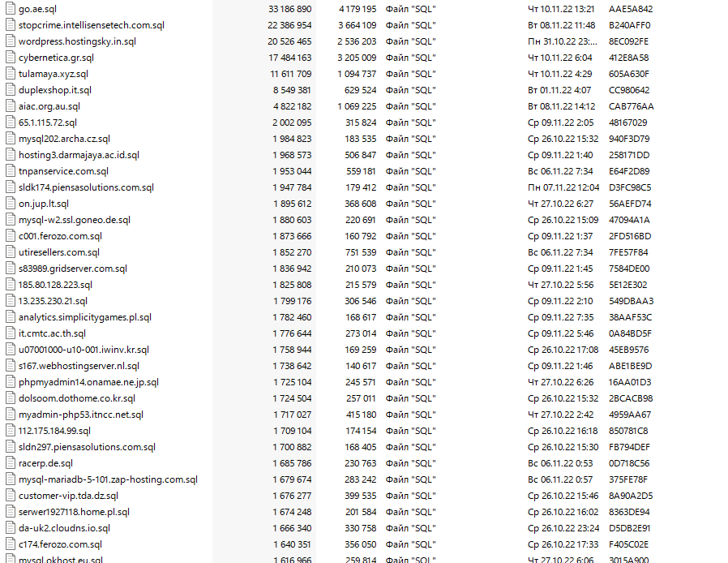This screenshot has height=563, width=728.
Task: Click the date Вт 08.11.22 14:12
Action: 561,106
